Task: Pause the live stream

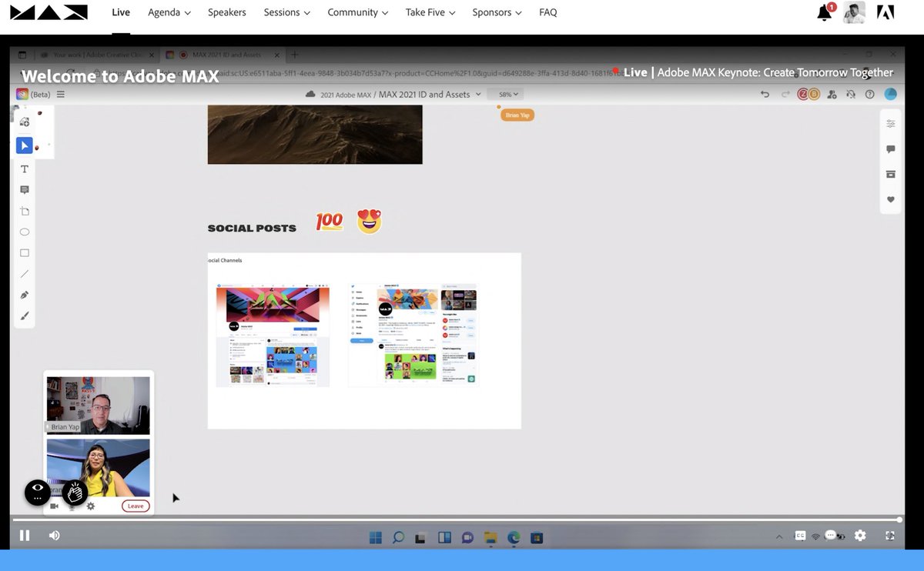Action: 25,536
